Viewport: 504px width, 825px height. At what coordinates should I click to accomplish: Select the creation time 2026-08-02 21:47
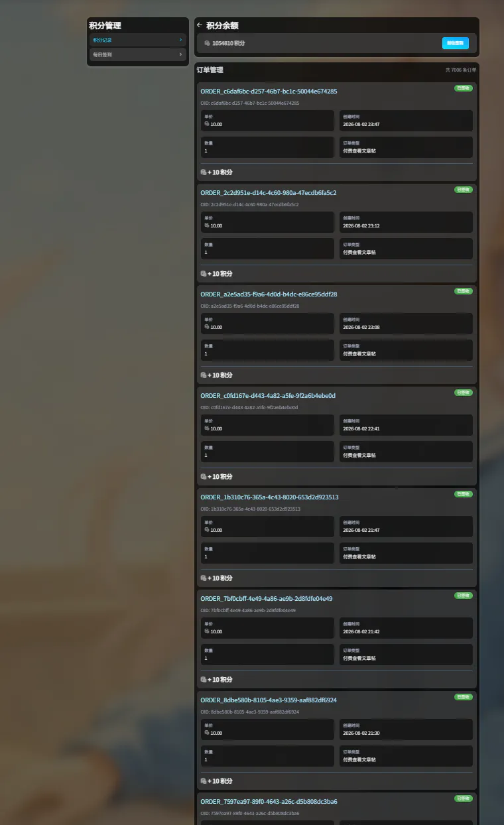pyautogui.click(x=361, y=530)
